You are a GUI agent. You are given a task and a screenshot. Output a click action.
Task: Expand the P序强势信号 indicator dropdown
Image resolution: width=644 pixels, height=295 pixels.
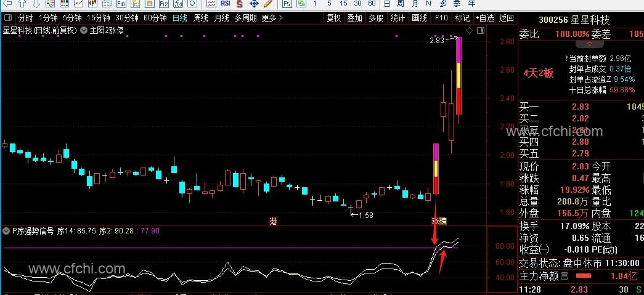[x=6, y=231]
